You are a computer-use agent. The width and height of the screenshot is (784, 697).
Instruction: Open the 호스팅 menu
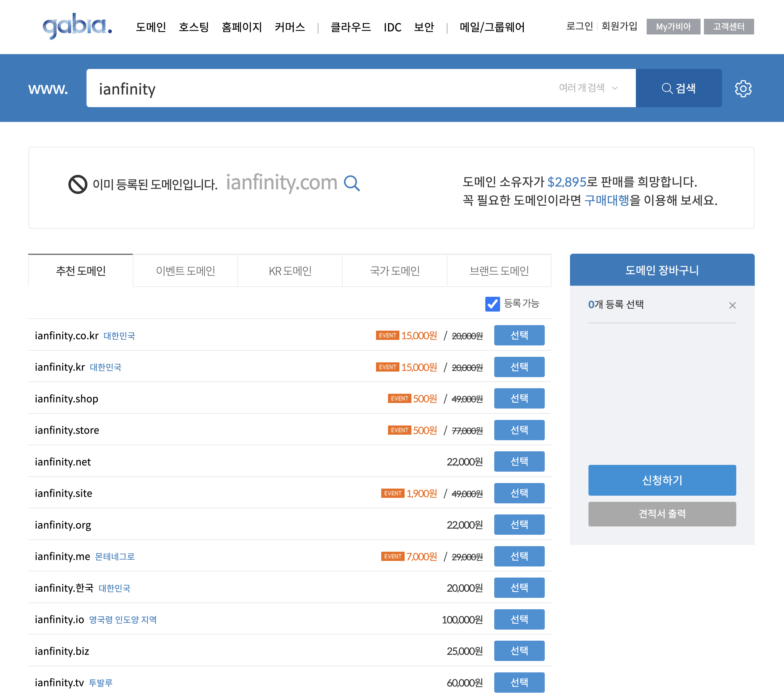(x=194, y=27)
